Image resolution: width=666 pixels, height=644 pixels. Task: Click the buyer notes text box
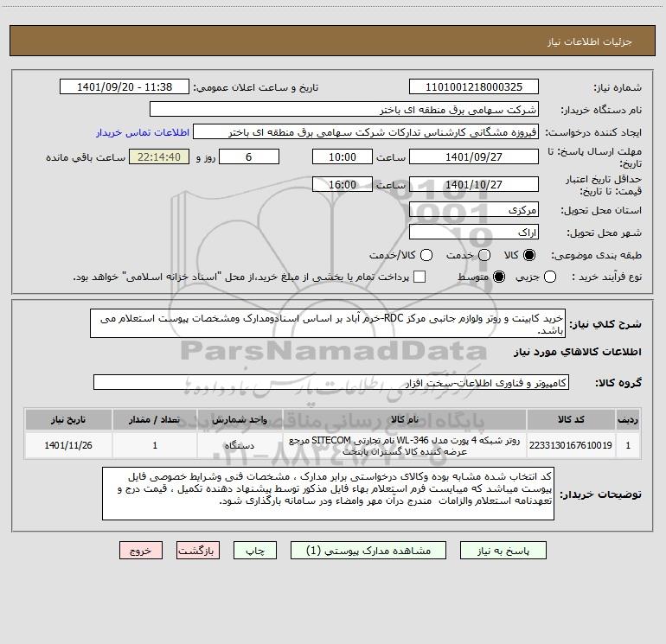(x=328, y=494)
